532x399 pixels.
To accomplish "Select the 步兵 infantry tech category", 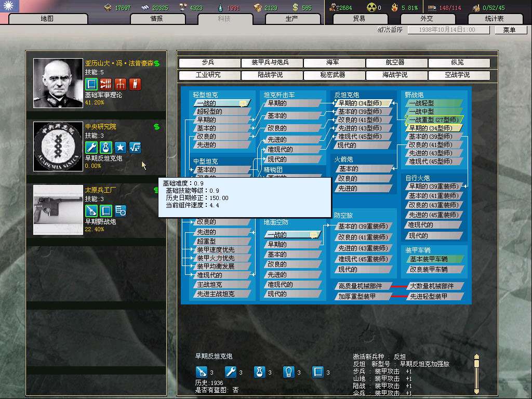I will [209, 62].
